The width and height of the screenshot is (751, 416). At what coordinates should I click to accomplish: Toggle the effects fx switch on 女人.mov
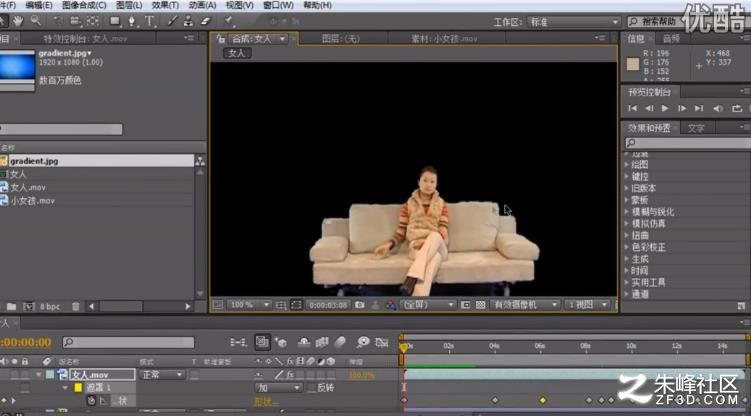[x=290, y=374]
